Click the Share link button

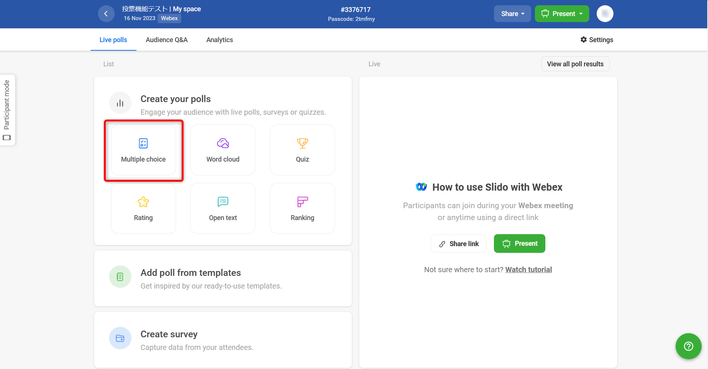tap(458, 243)
